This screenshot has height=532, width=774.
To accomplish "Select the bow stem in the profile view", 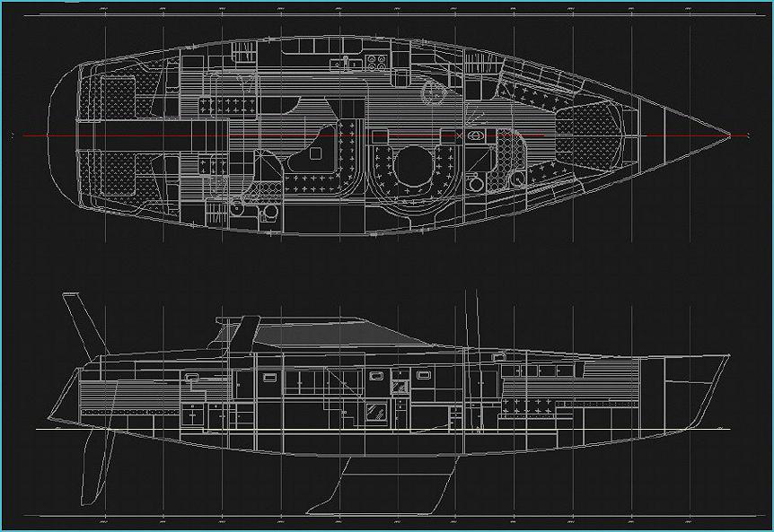I will 711,392.
